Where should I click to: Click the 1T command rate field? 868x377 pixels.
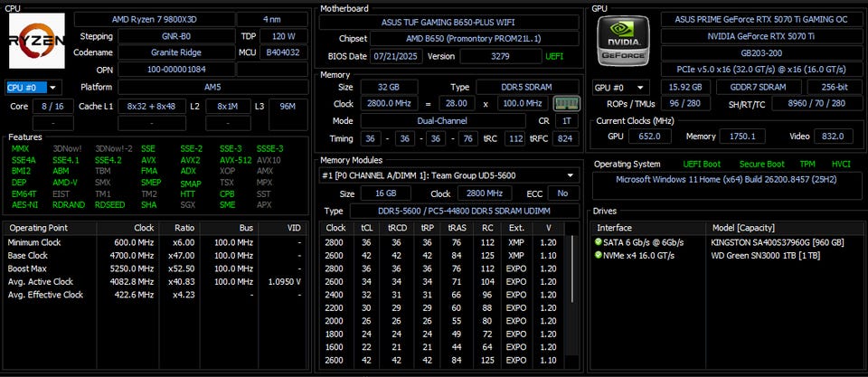click(566, 120)
